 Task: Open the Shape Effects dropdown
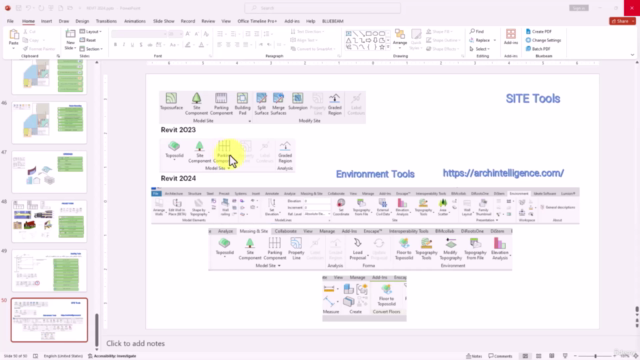(x=442, y=49)
